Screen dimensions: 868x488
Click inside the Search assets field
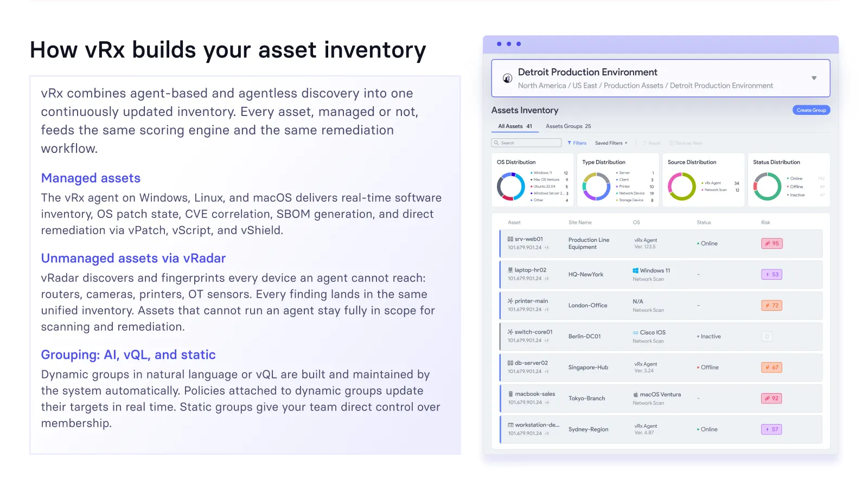pyautogui.click(x=526, y=143)
